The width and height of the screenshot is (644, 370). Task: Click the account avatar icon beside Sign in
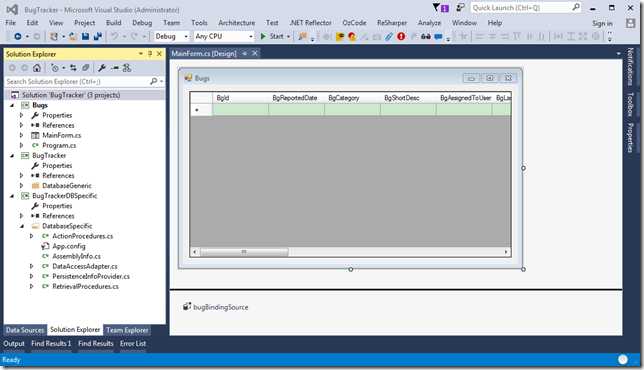pos(630,23)
